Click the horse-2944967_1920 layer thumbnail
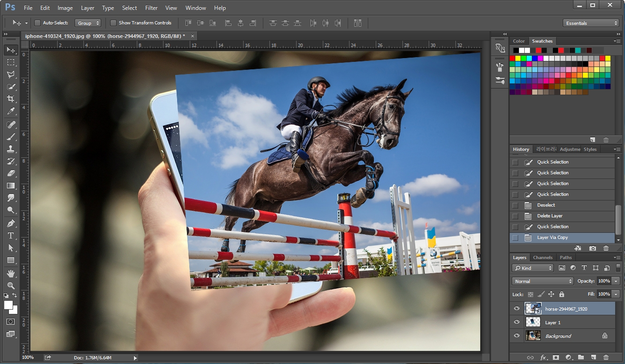 tap(533, 308)
